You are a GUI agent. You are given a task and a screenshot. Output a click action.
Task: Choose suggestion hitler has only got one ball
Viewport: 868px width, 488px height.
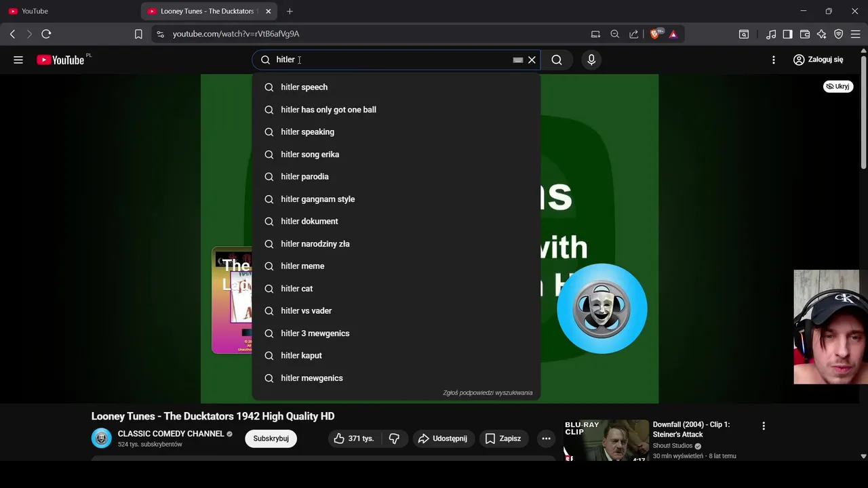pyautogui.click(x=396, y=109)
